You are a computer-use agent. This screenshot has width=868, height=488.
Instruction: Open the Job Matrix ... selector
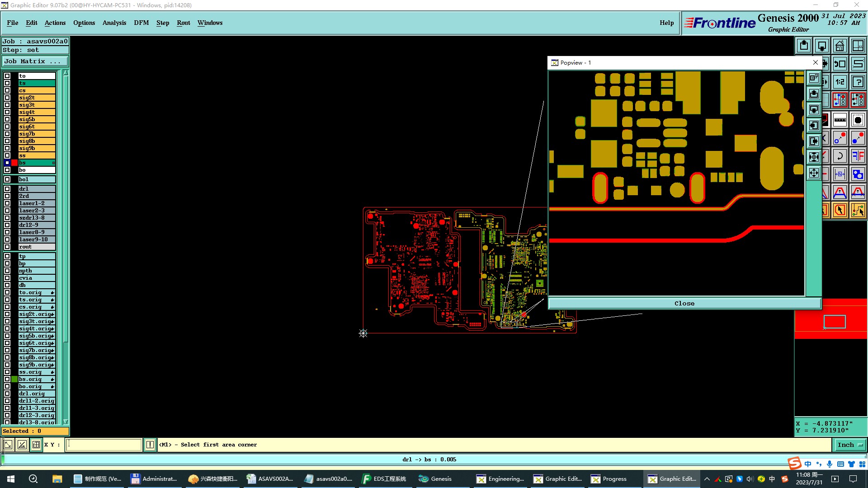pyautogui.click(x=35, y=61)
